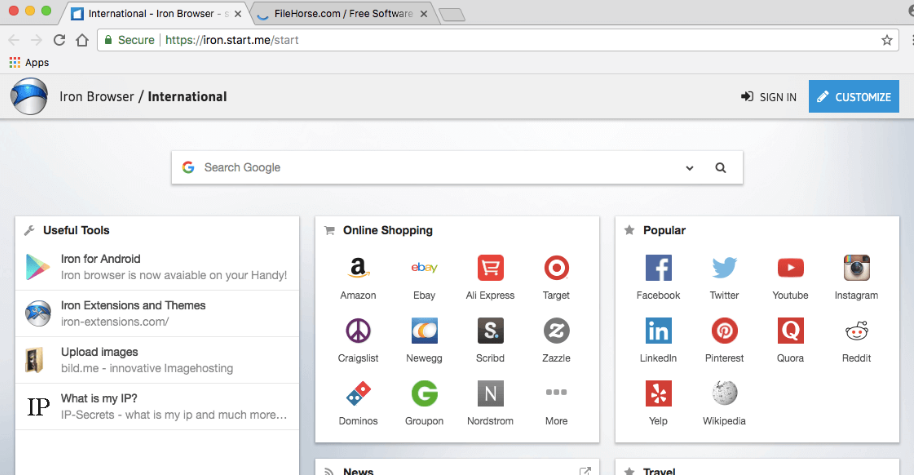Bookmark this page with the star icon
The image size is (914, 475).
(x=887, y=40)
